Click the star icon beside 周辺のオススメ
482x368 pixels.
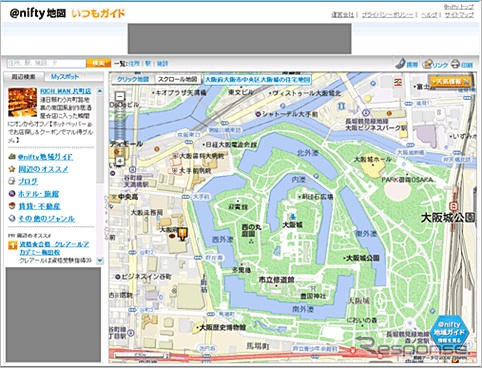[12, 169]
